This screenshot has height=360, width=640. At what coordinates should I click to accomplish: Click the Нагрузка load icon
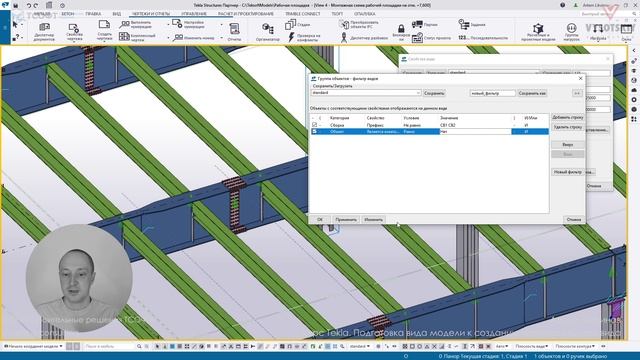598,32
